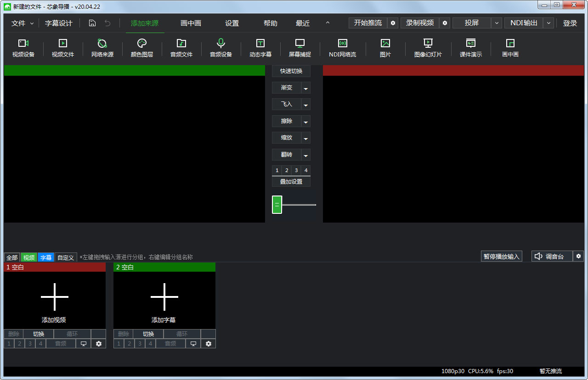Toggle the 字幕 group filter
The height and width of the screenshot is (380, 588).
point(46,257)
